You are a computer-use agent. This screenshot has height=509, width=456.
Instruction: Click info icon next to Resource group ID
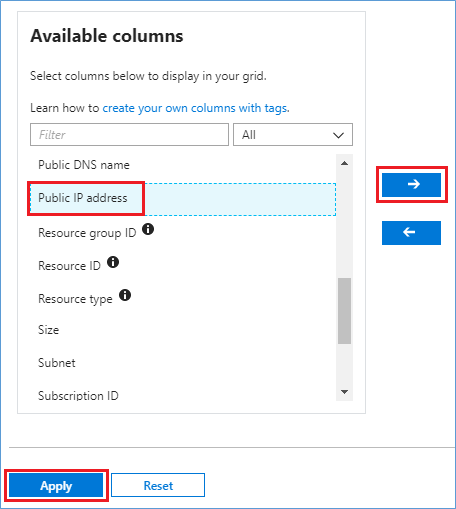coord(148,229)
